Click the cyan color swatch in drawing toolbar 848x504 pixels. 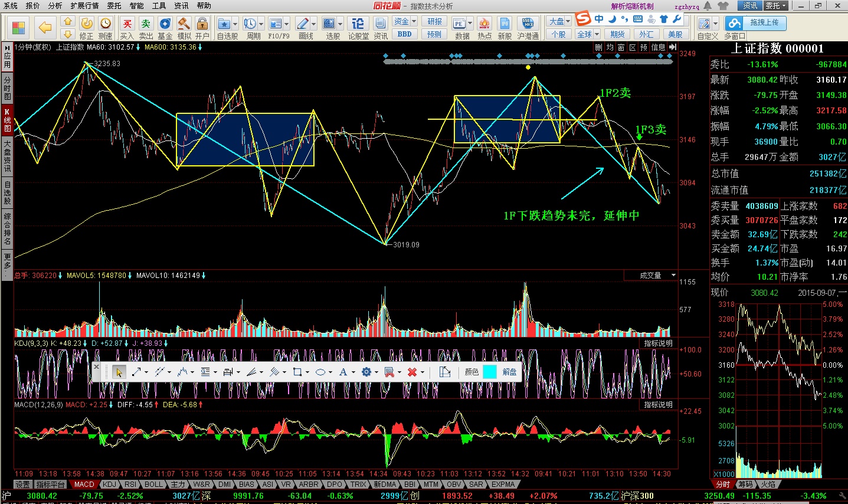pyautogui.click(x=490, y=372)
